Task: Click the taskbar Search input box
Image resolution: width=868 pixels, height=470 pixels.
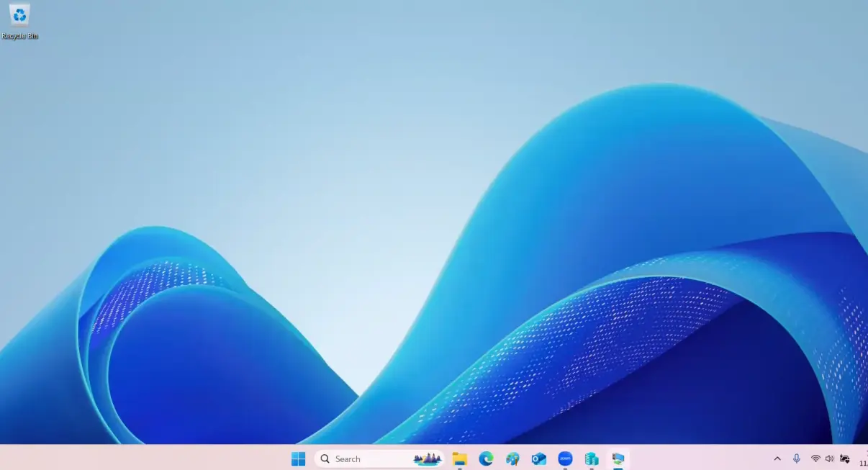Action: [367, 459]
